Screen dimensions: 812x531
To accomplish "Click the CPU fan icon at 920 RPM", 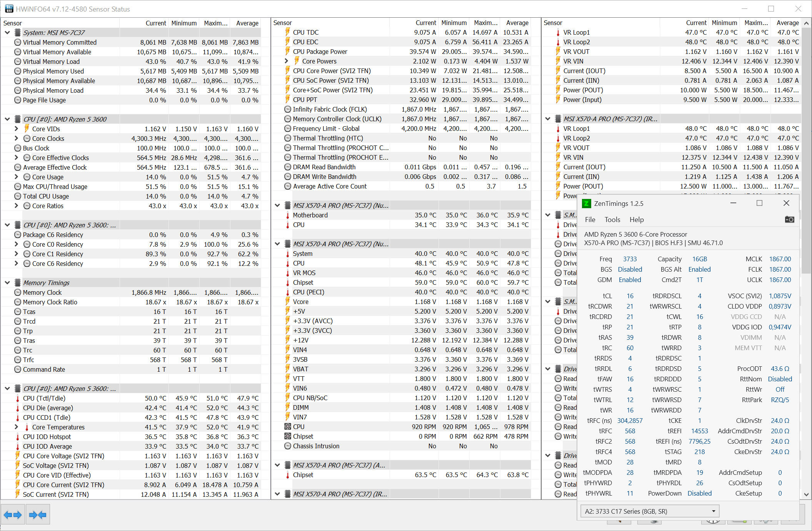I will pyautogui.click(x=288, y=427).
